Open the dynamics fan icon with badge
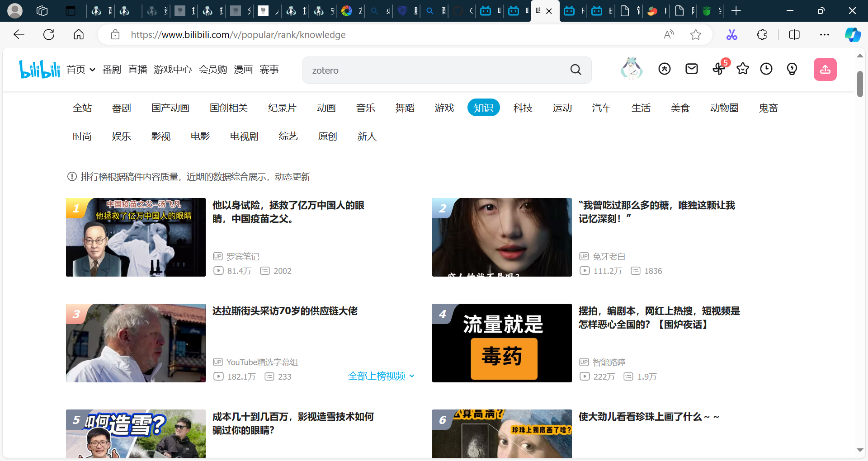Image resolution: width=868 pixels, height=461 pixels. point(719,68)
